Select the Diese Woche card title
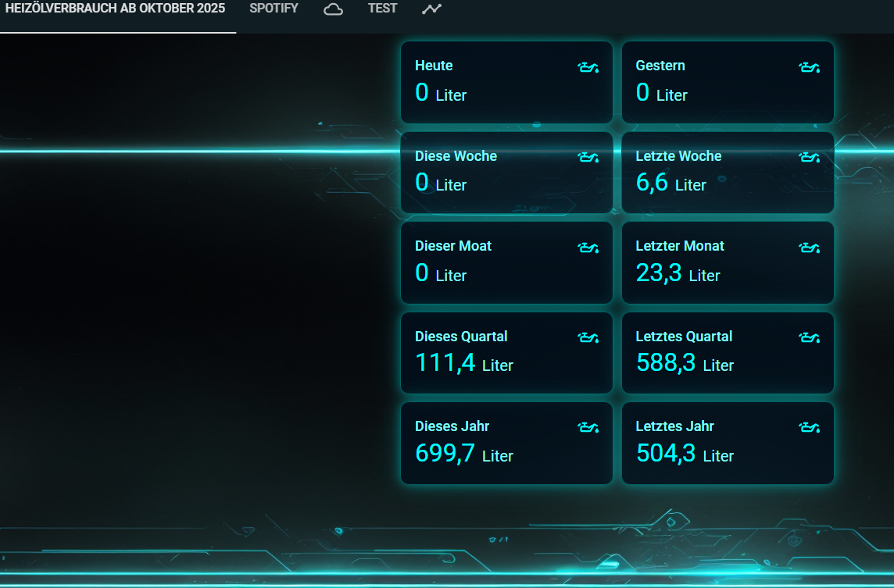894x588 pixels. pos(456,156)
